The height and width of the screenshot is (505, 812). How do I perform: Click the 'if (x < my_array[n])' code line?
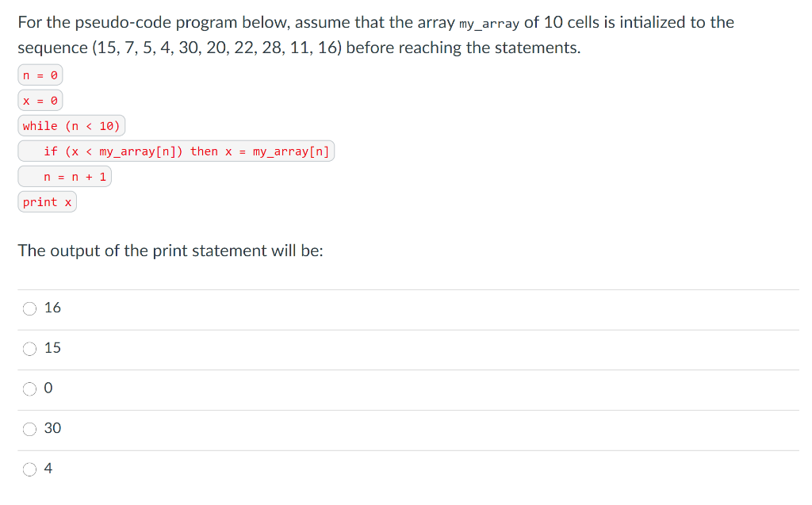[176, 151]
